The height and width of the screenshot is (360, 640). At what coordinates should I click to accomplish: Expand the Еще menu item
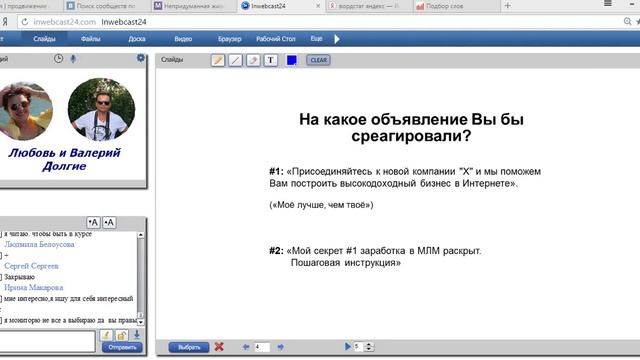[x=316, y=39]
